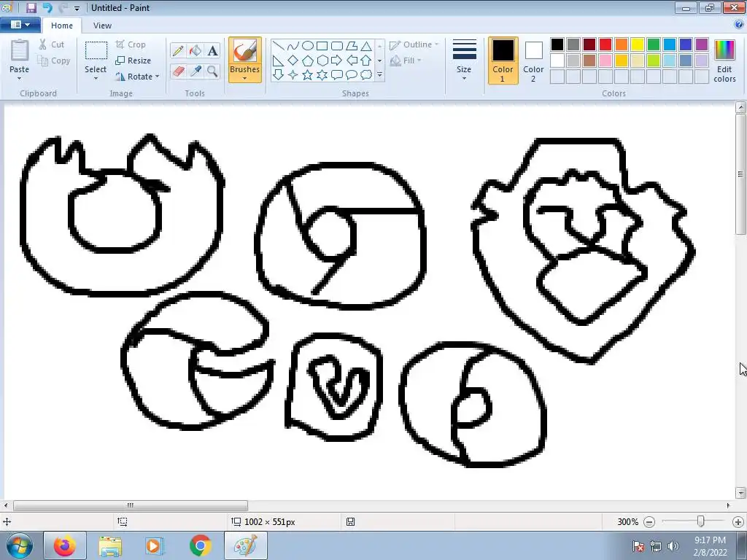Switch to the View ribbon tab
747x560 pixels.
coord(102,26)
